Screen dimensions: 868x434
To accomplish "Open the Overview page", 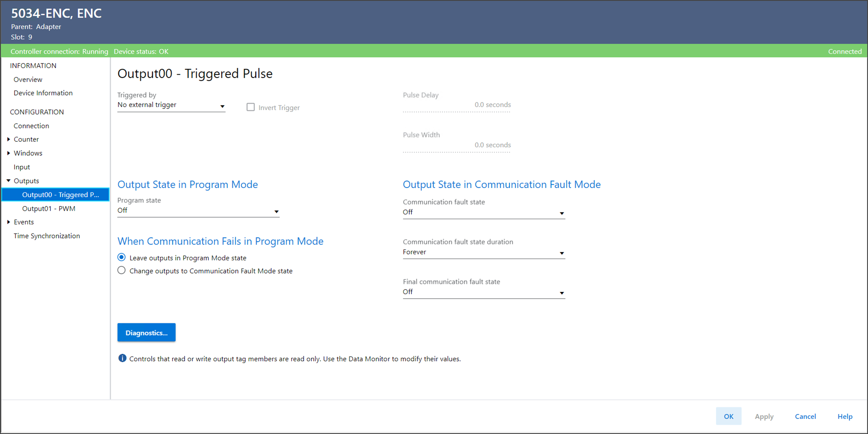I will [x=28, y=79].
